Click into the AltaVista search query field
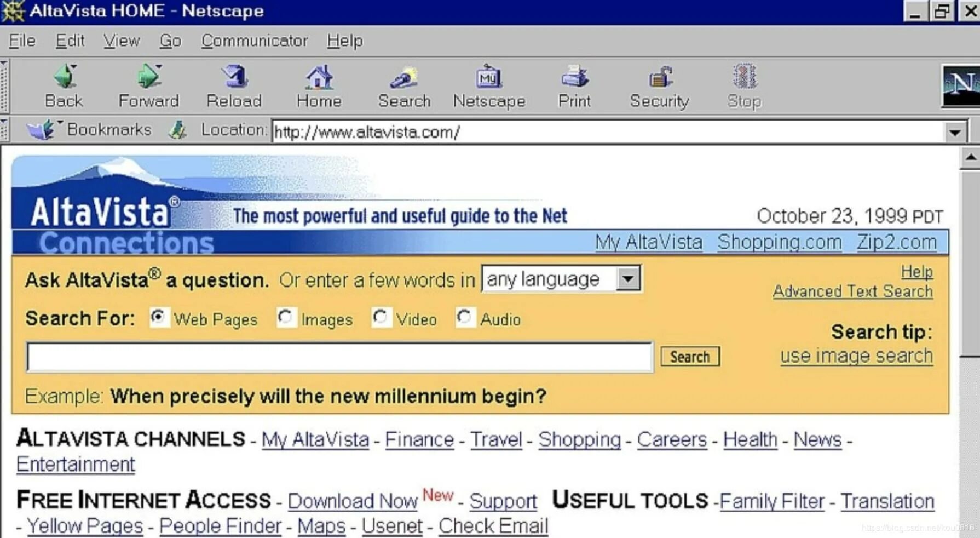The height and width of the screenshot is (538, 980). coord(340,357)
